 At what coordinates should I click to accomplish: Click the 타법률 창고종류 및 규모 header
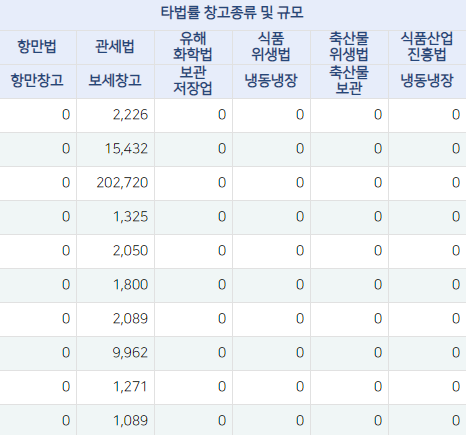232,13
